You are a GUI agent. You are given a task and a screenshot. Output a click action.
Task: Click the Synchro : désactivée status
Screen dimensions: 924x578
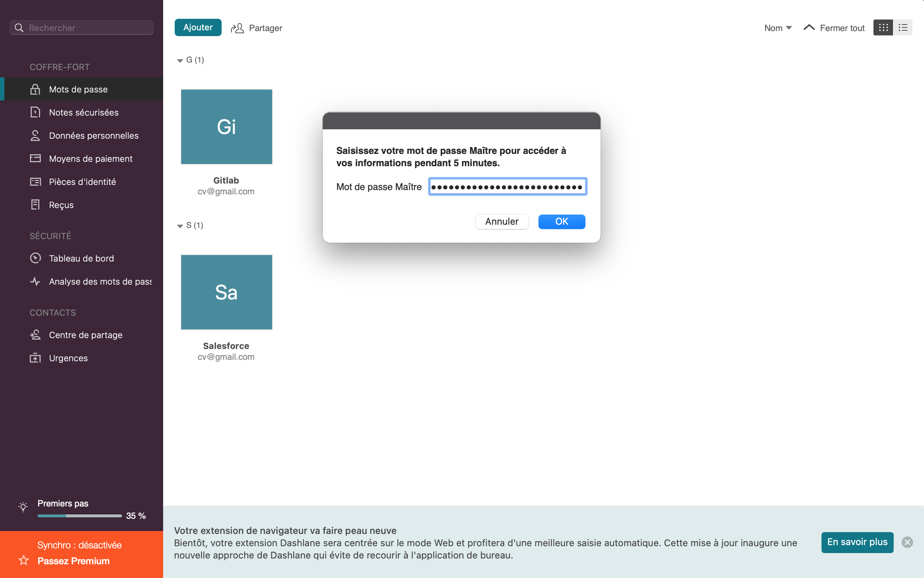(79, 545)
